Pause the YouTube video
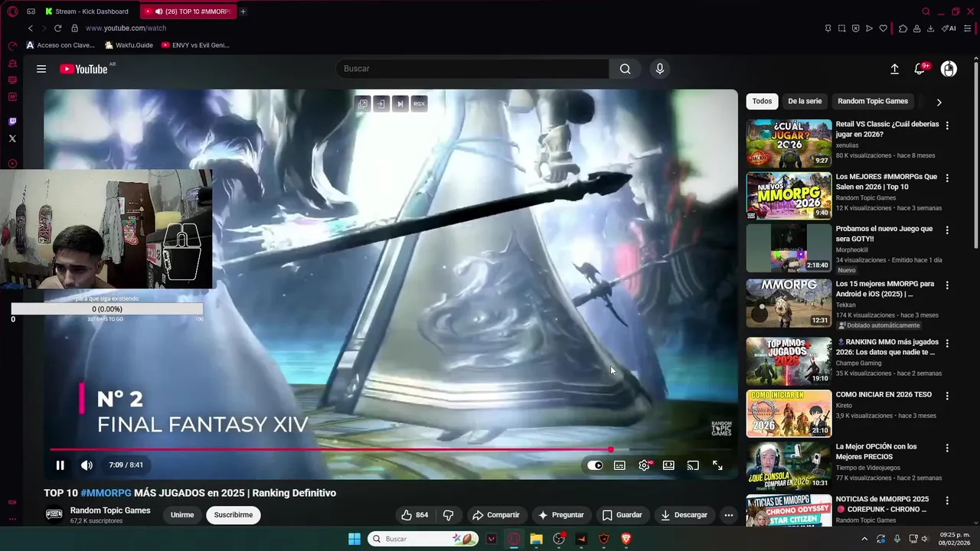The image size is (980, 551). [60, 465]
